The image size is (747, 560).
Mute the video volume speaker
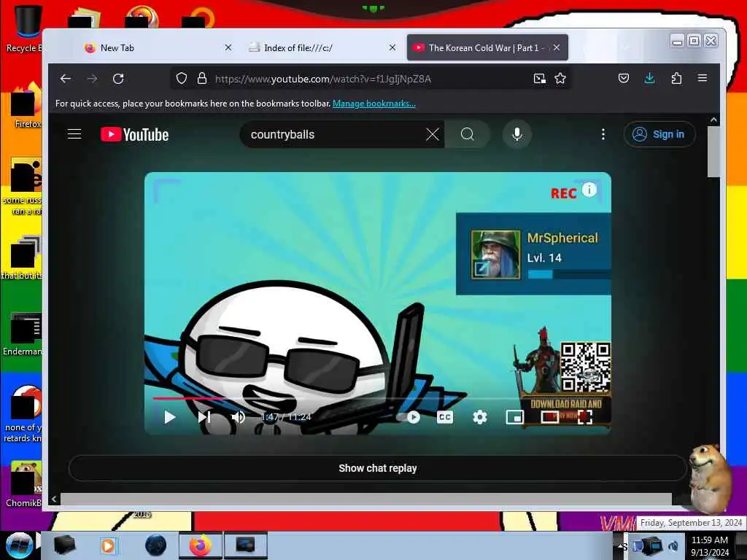click(x=239, y=417)
